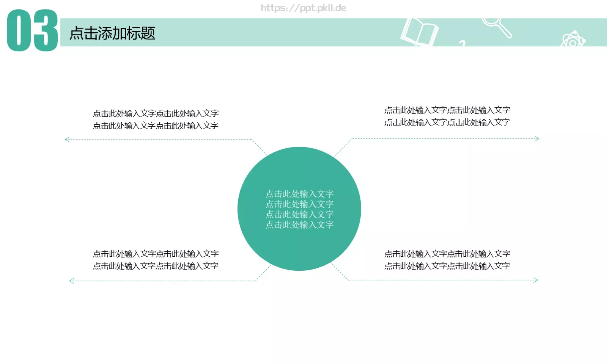The height and width of the screenshot is (364, 607).
Task: Select the slide title '点击添加标题'
Action: (112, 34)
